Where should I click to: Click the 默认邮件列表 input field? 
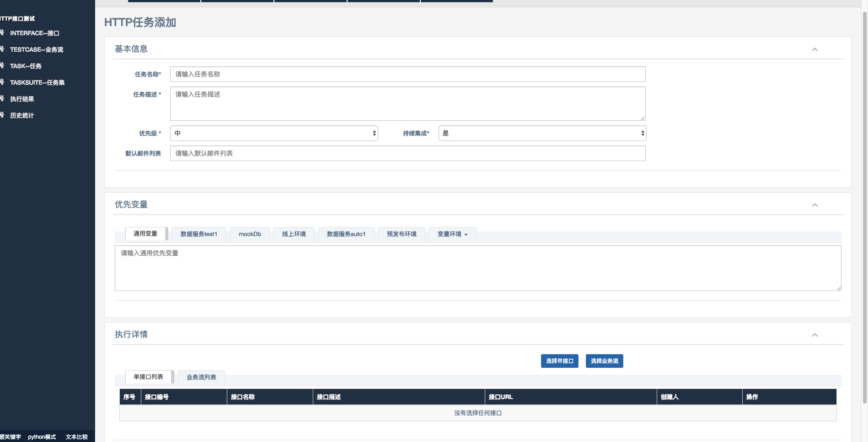(407, 153)
